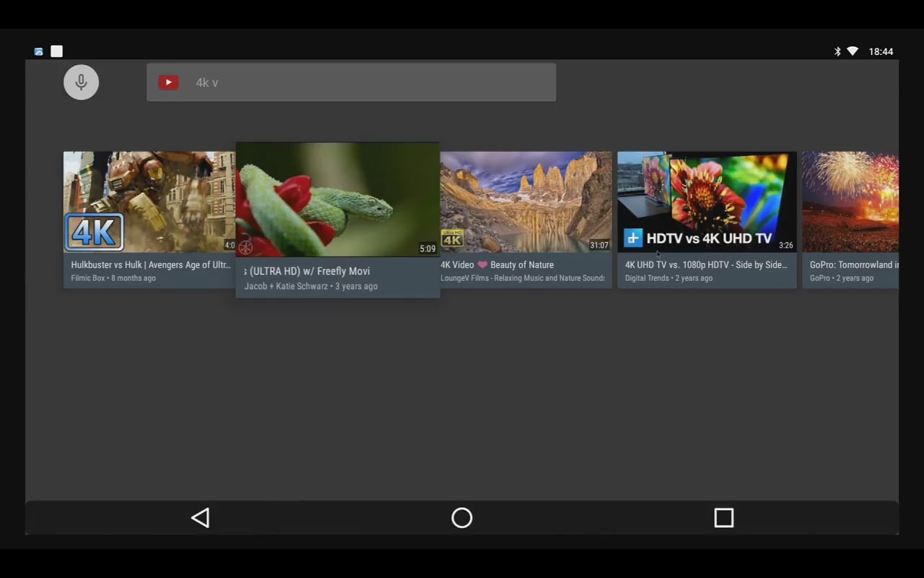Open the Beauty of Nature mountain thumbnail
Screen dimensions: 924x578
526,202
